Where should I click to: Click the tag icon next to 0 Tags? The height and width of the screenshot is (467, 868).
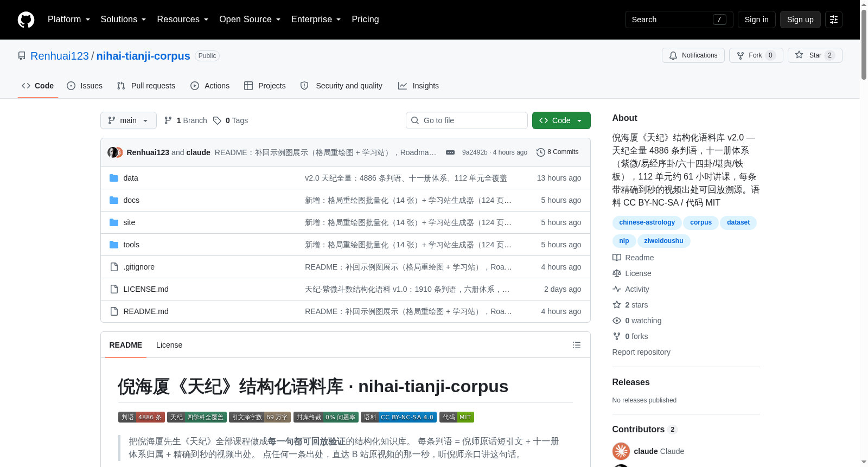coord(217,120)
